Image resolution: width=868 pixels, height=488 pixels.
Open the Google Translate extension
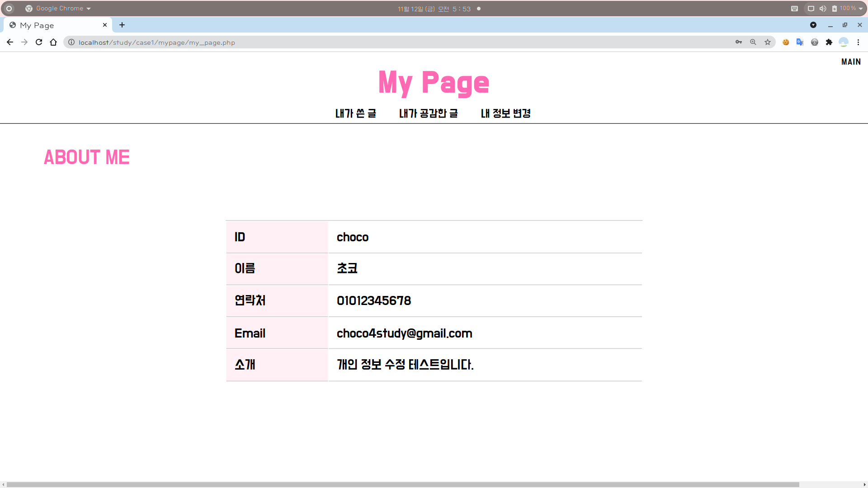coord(800,42)
